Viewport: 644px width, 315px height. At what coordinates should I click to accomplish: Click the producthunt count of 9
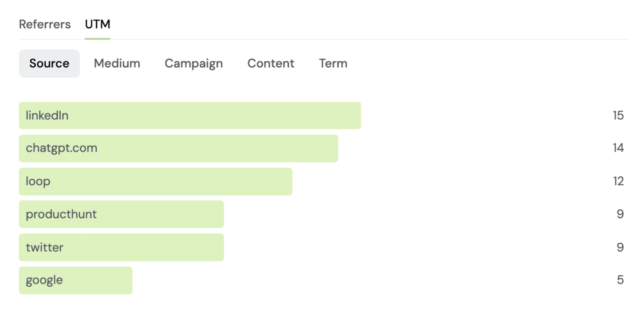(x=620, y=214)
